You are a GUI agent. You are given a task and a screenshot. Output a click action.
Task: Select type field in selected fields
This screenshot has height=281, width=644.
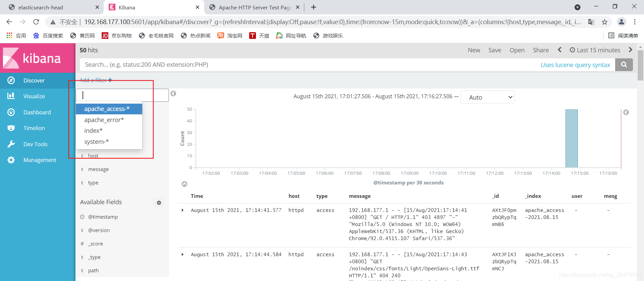pyautogui.click(x=93, y=183)
